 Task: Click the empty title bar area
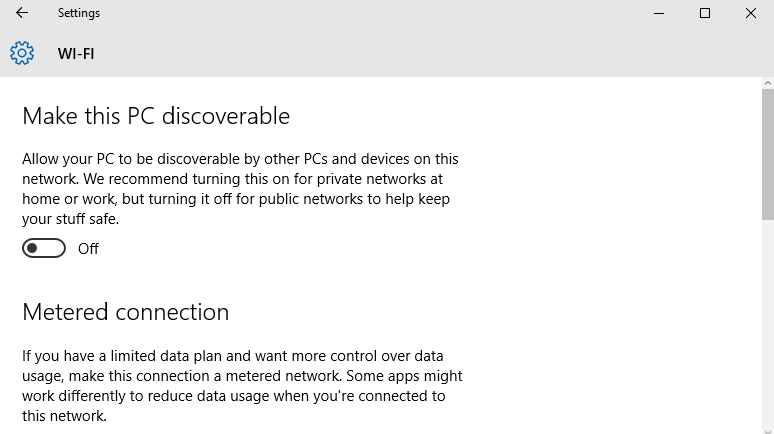click(370, 13)
